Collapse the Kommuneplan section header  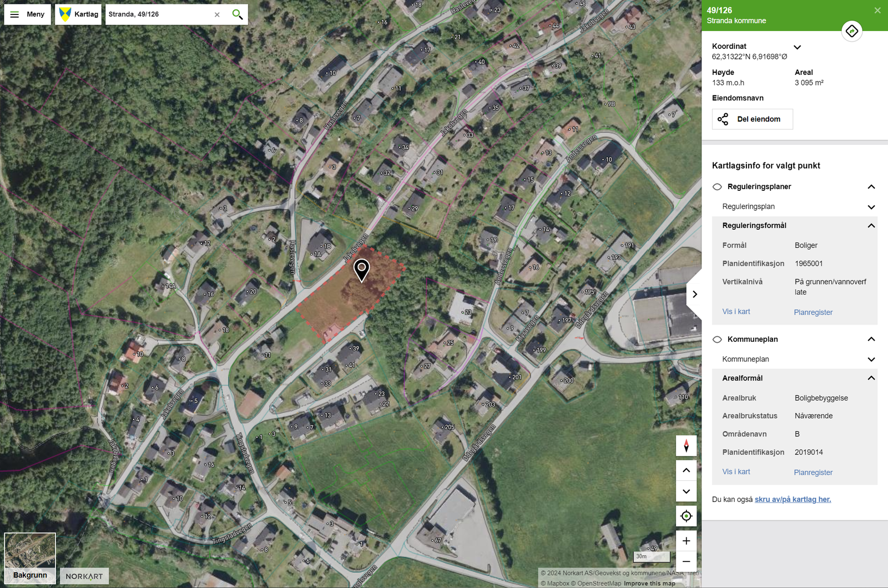tap(871, 339)
